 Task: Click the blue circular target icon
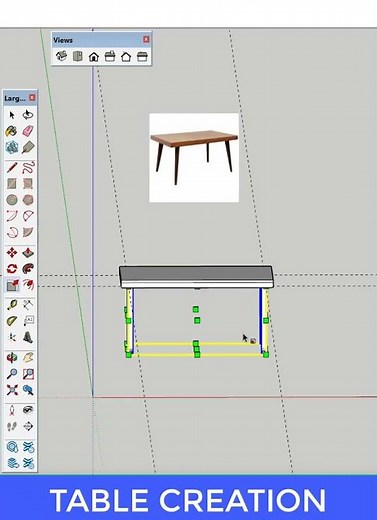point(12,447)
